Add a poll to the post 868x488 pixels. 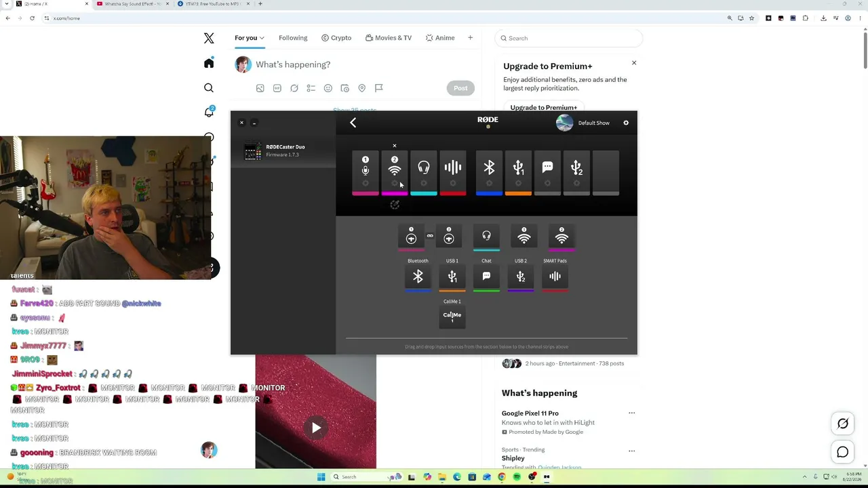pyautogui.click(x=311, y=88)
